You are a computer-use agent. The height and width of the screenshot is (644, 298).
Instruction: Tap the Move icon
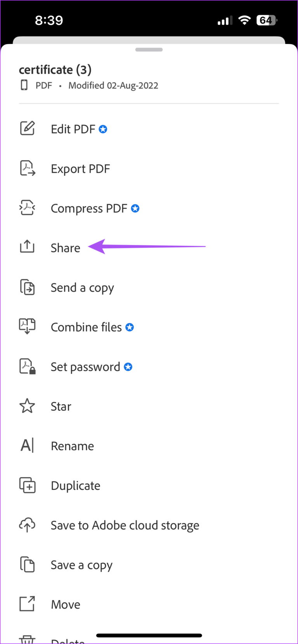click(27, 604)
